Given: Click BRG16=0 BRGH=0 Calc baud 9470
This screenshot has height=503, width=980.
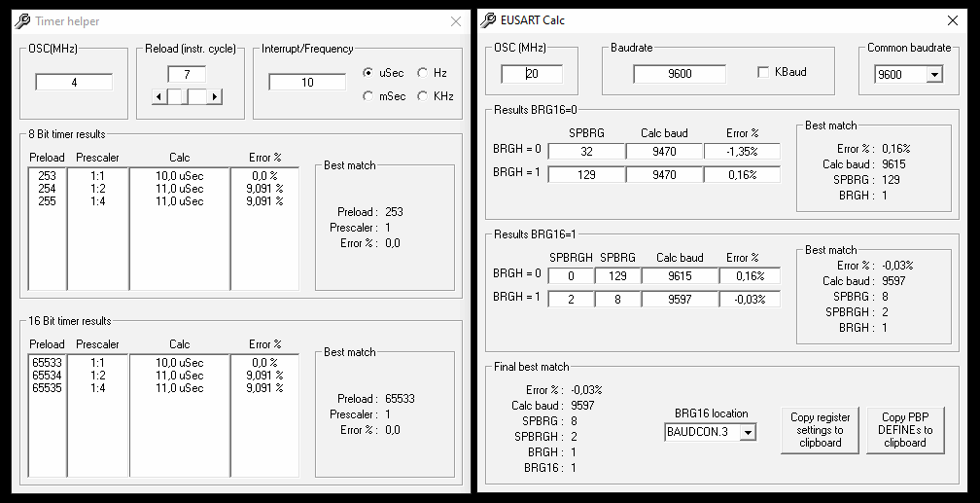Looking at the screenshot, I should [x=664, y=152].
